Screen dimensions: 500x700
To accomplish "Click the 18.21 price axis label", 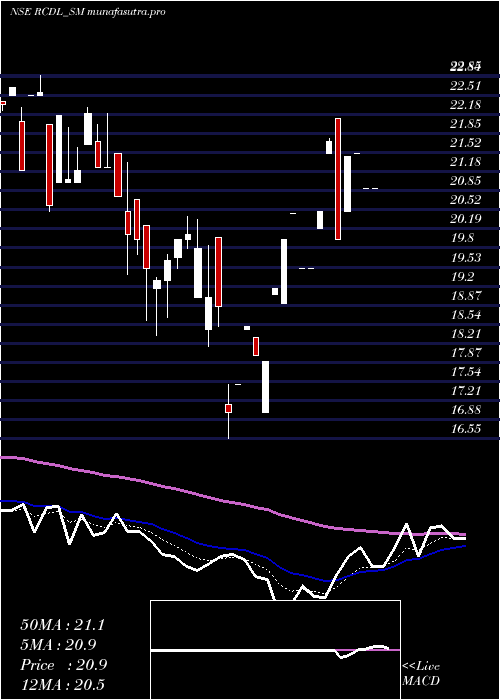I will coord(466,333).
